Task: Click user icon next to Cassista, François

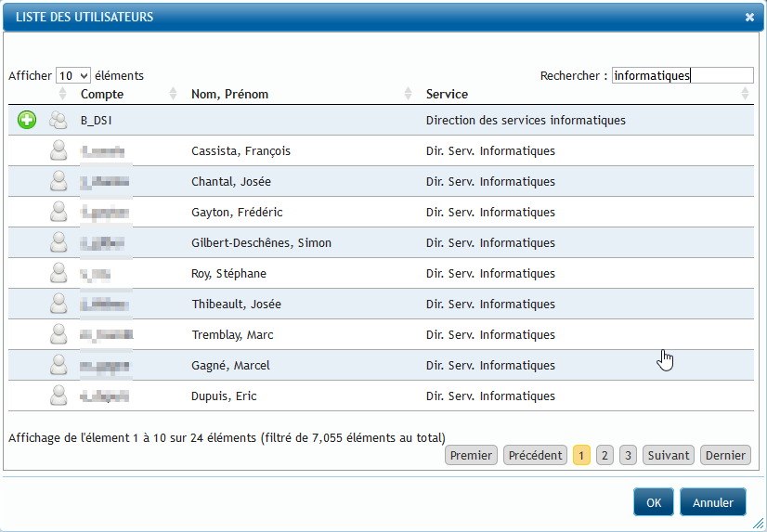Action: click(58, 150)
